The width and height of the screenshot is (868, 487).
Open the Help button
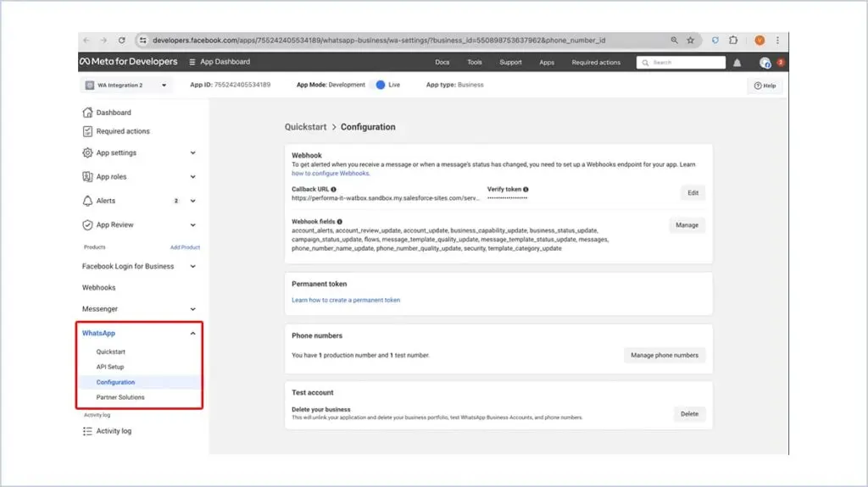765,86
